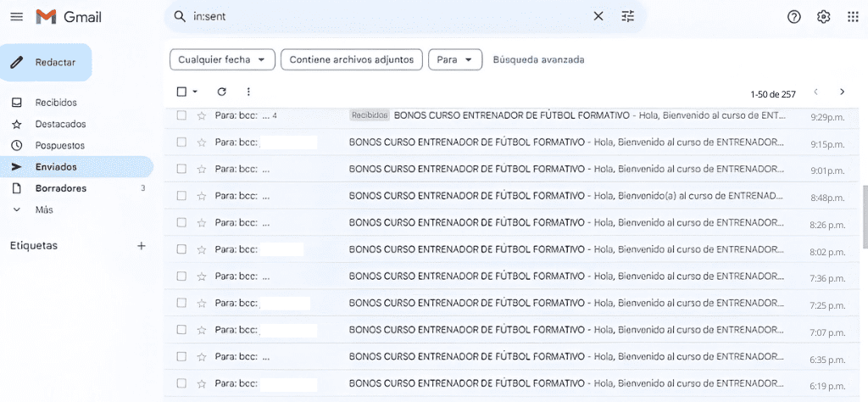Click the Búsqueda avanzada link

538,59
